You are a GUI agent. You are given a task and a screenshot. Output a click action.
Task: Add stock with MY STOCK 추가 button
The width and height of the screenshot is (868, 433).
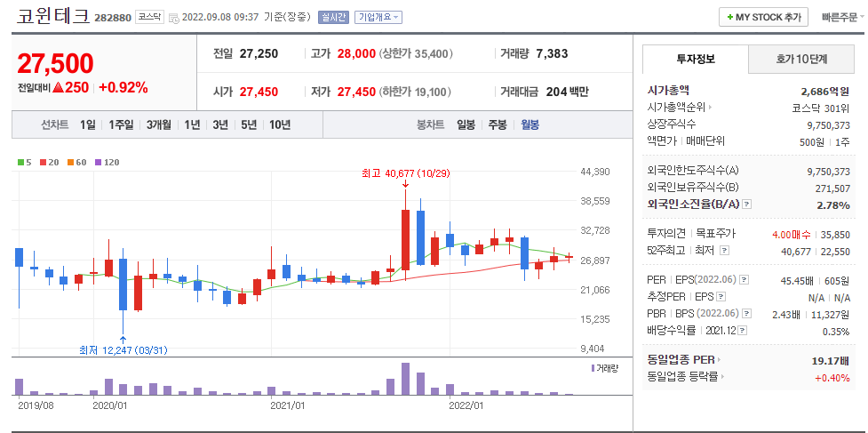pyautogui.click(x=764, y=17)
